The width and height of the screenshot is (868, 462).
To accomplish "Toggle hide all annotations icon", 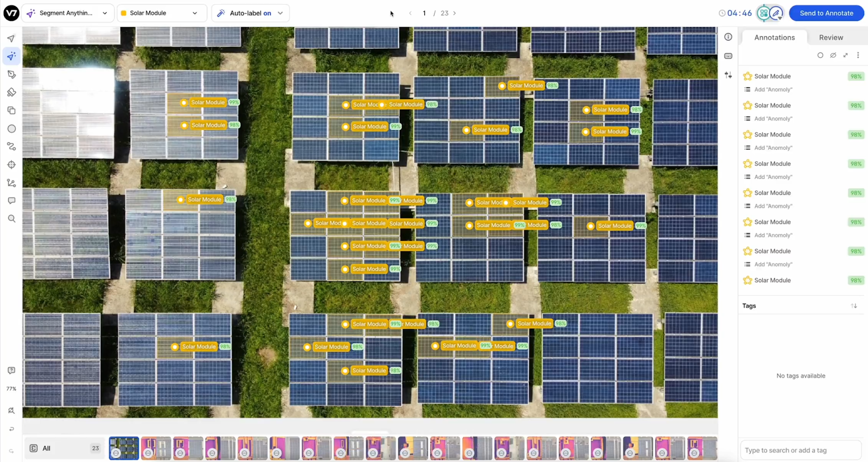I will (x=833, y=55).
